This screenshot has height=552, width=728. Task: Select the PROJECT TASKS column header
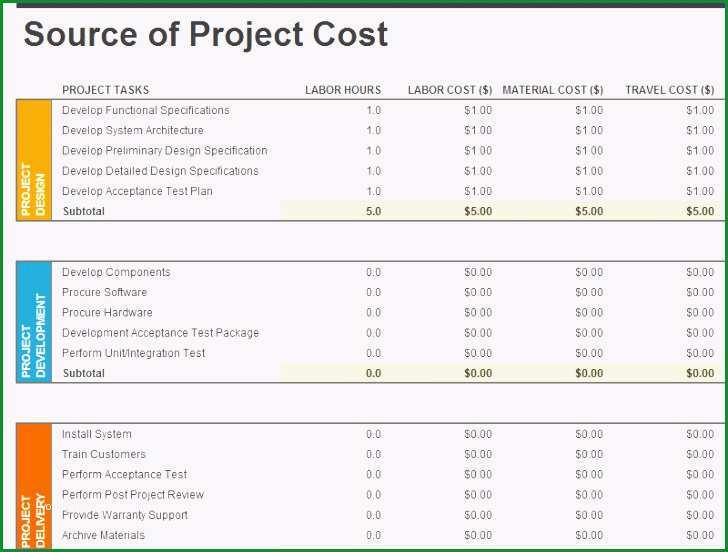tap(105, 90)
